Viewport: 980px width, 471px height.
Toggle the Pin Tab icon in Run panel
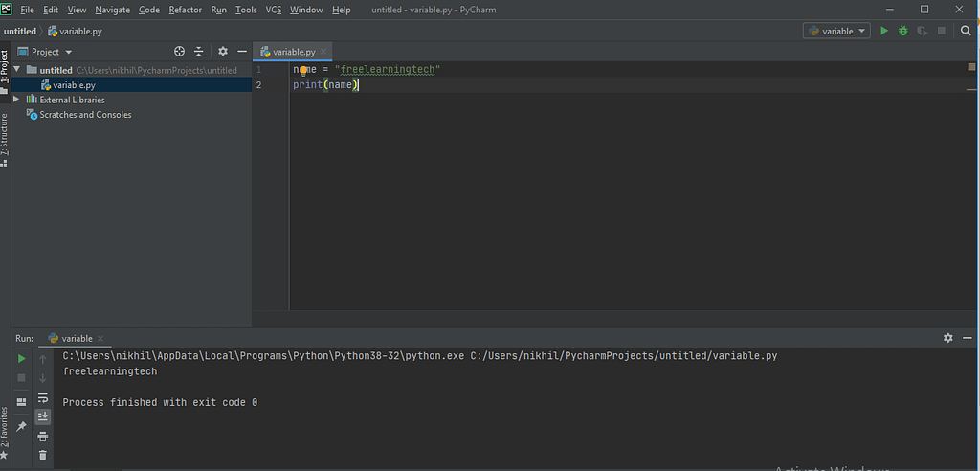click(x=21, y=426)
